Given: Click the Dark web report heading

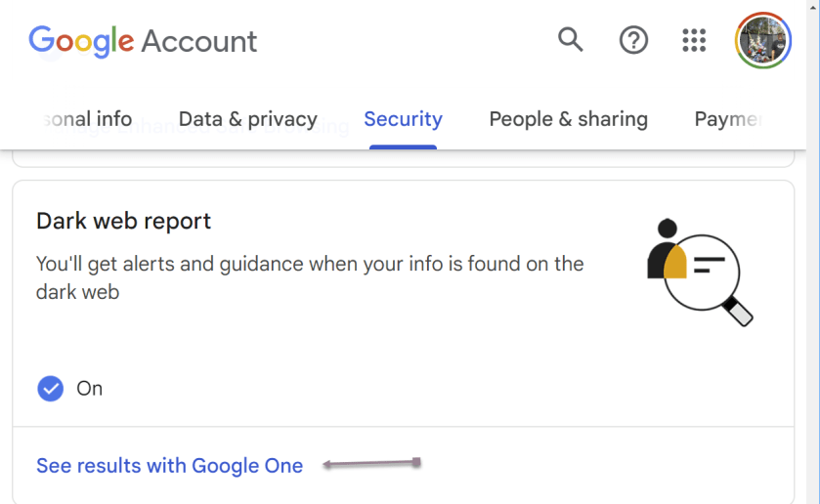Looking at the screenshot, I should [124, 221].
